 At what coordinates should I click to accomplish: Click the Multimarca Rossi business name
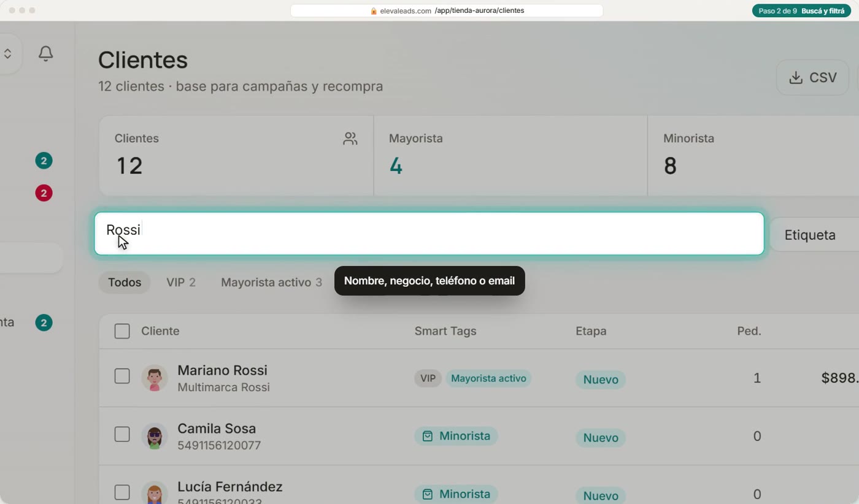coord(223,388)
